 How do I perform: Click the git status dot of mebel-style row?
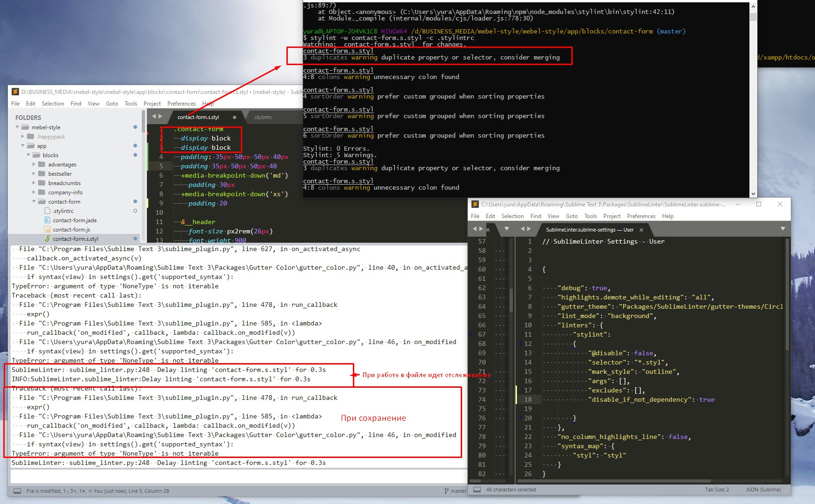pyautogui.click(x=135, y=127)
